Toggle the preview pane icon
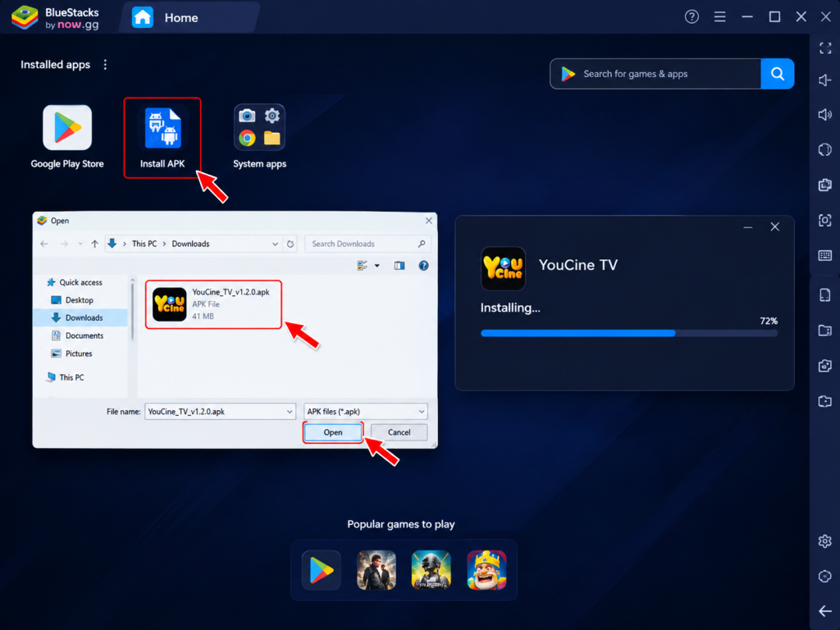 (399, 266)
